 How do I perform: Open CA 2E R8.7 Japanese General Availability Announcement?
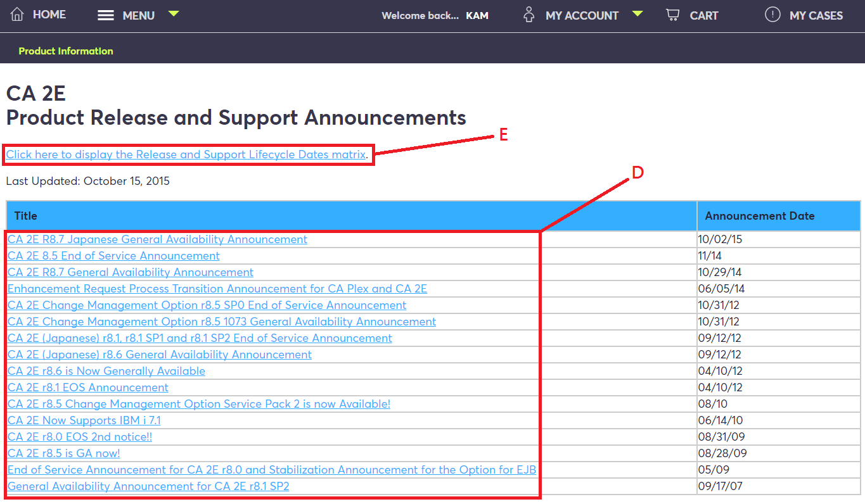tap(157, 239)
